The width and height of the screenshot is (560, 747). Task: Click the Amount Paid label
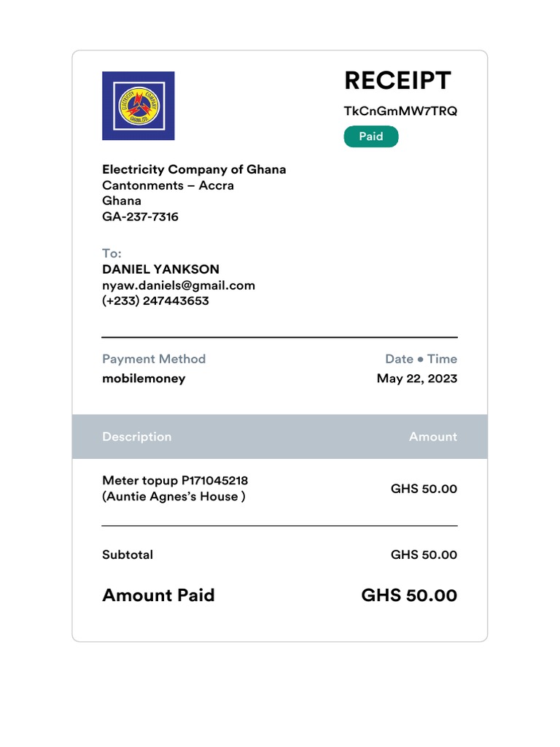click(158, 595)
